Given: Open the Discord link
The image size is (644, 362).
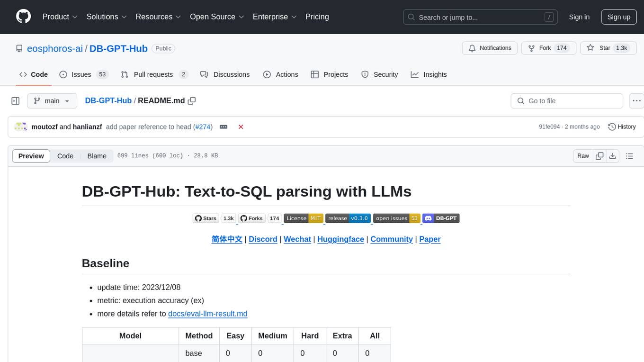Looking at the screenshot, I should tap(263, 239).
